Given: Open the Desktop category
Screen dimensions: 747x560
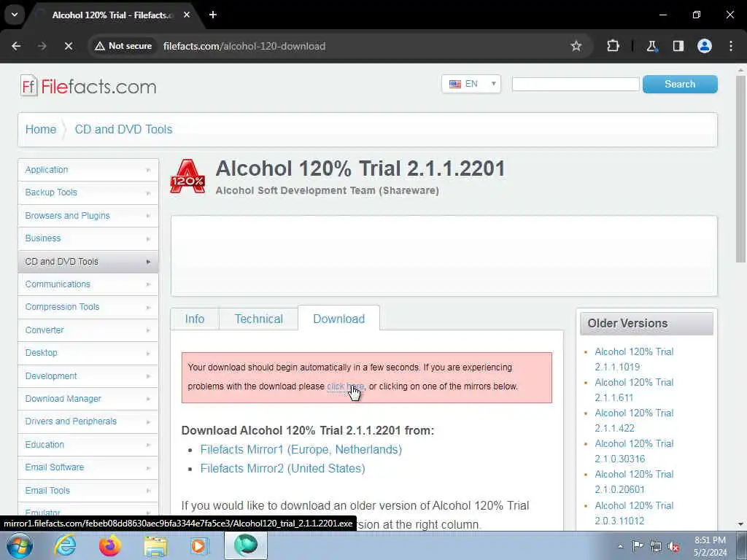Looking at the screenshot, I should coord(88,353).
